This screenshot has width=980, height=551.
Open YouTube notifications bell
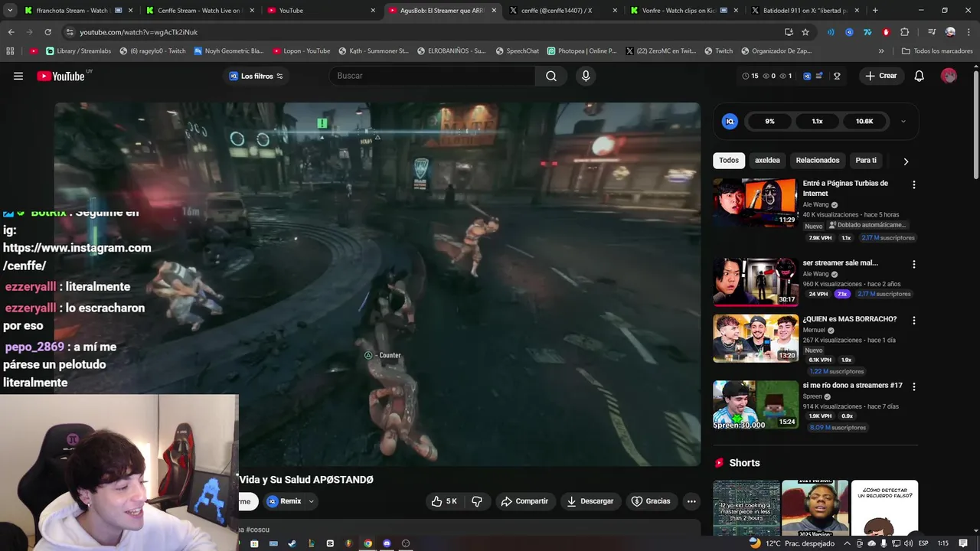point(920,76)
